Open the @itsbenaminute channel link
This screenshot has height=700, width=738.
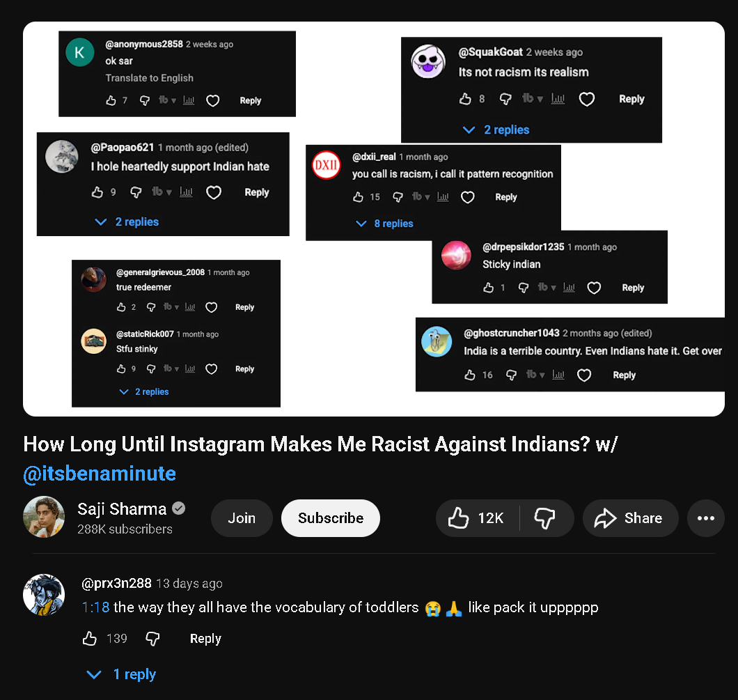click(100, 474)
